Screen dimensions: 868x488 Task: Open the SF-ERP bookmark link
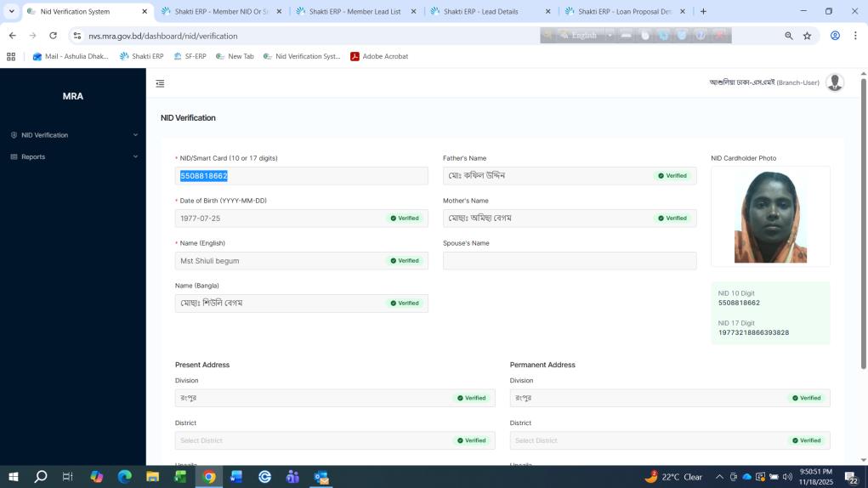190,56
